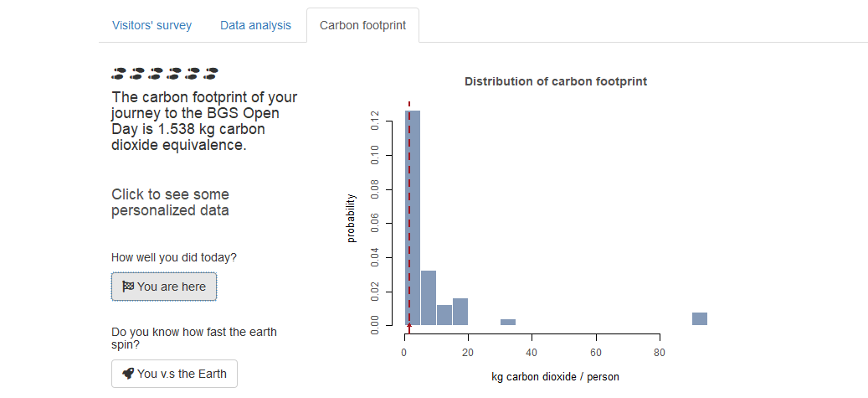Click the checkered flag icon

coord(127,287)
